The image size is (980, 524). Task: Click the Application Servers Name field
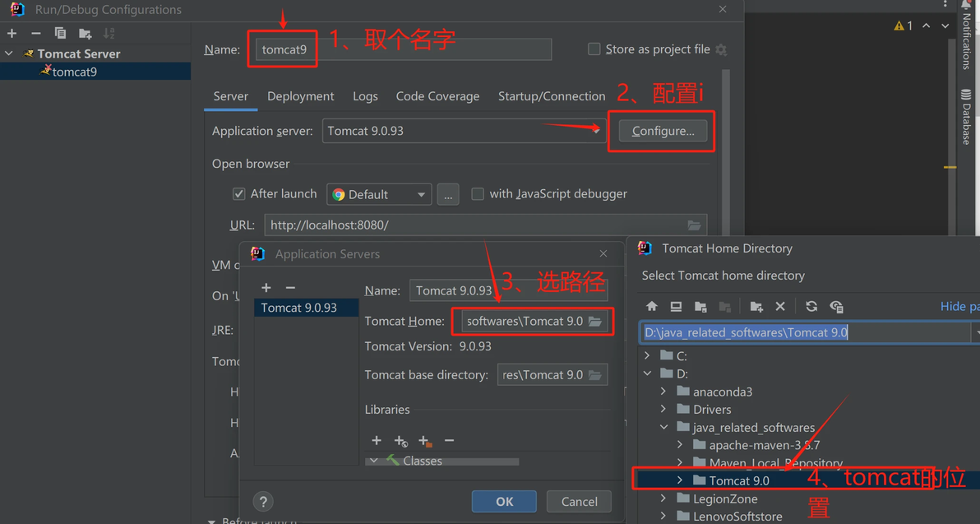click(508, 290)
